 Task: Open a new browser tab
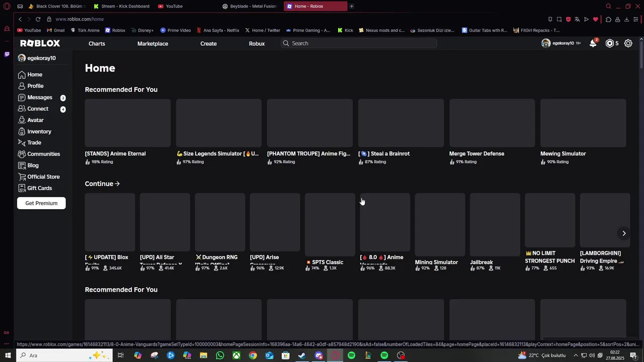click(352, 6)
